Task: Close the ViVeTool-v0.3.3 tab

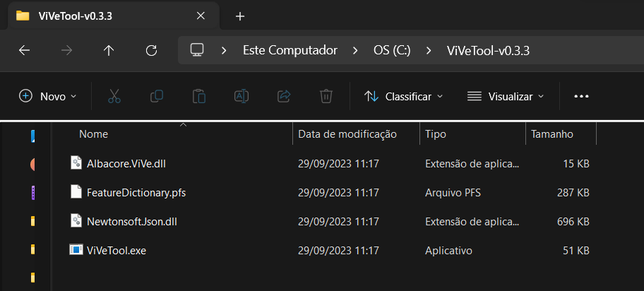Action: [x=201, y=16]
